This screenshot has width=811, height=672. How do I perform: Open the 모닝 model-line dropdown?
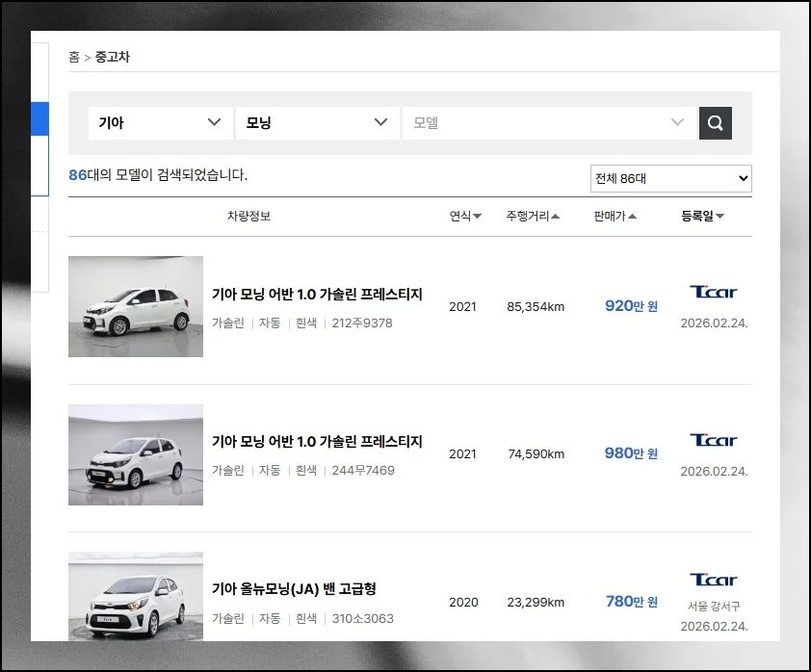click(x=317, y=123)
